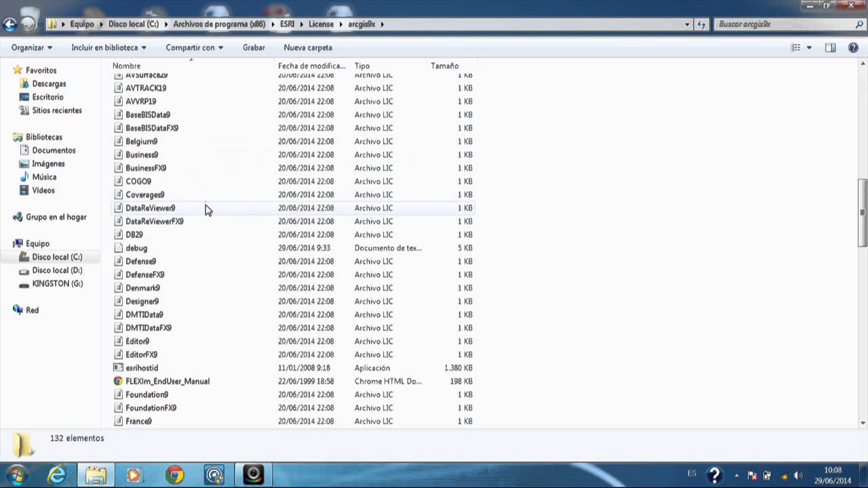Image resolution: width=868 pixels, height=488 pixels.
Task: Expand the chevron after ESRI in path
Action: tap(302, 24)
